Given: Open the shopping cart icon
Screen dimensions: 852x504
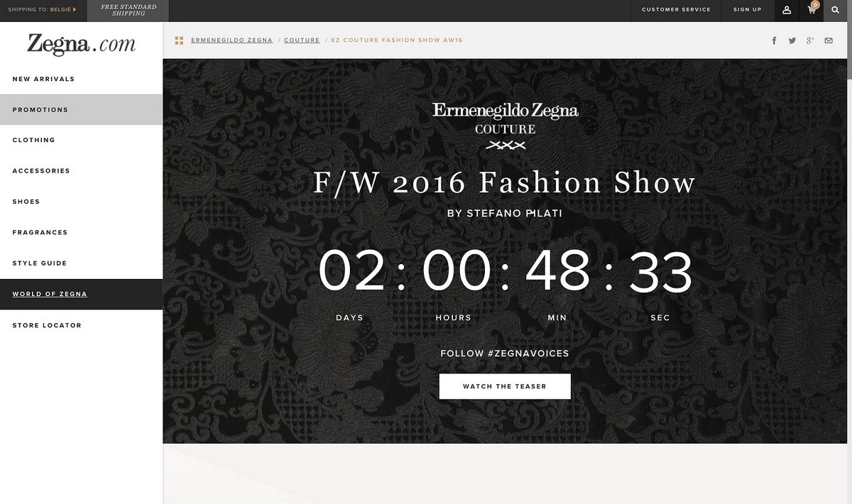Looking at the screenshot, I should tap(812, 10).
